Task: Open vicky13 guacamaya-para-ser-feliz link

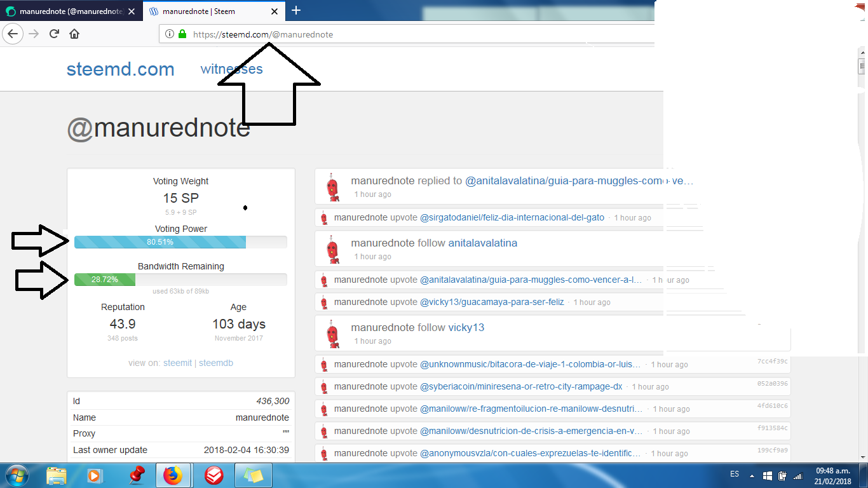Action: click(x=492, y=302)
